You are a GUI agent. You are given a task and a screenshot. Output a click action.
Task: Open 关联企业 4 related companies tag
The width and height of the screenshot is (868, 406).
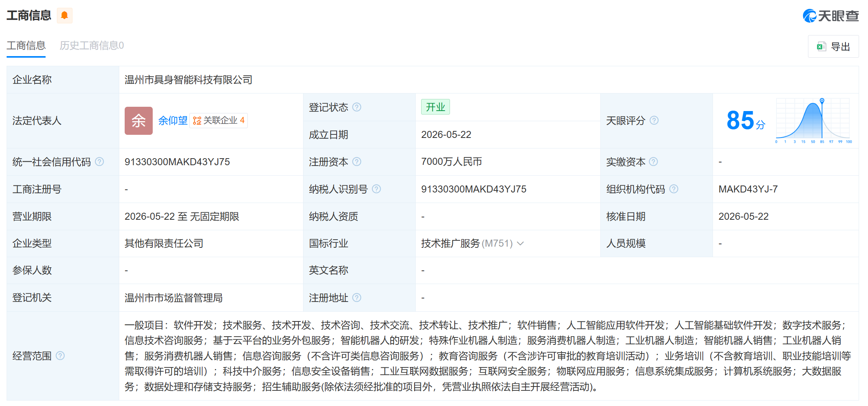pos(219,120)
